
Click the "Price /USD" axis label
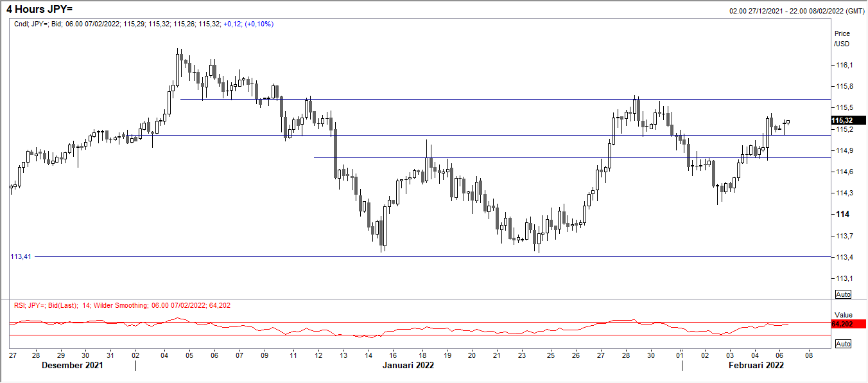click(x=842, y=39)
